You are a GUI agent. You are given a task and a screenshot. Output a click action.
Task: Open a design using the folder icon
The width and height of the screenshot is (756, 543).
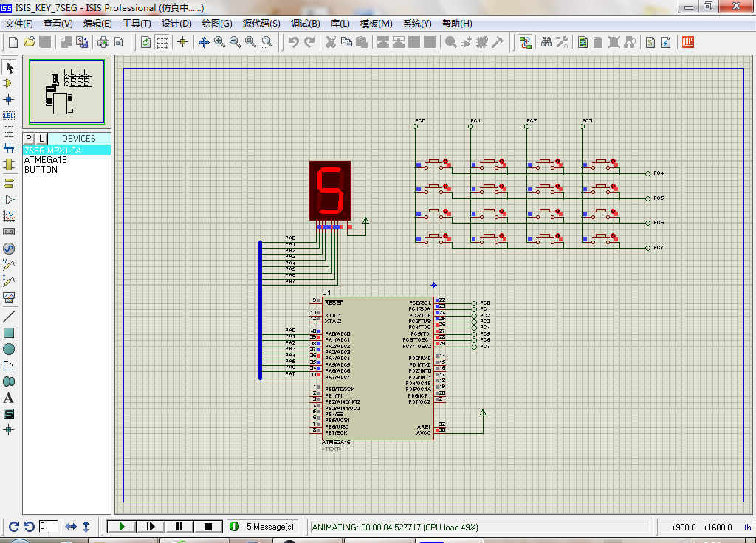click(x=30, y=42)
